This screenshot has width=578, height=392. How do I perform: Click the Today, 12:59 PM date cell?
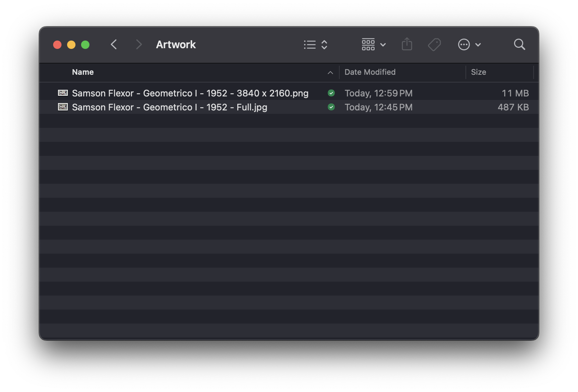[378, 93]
